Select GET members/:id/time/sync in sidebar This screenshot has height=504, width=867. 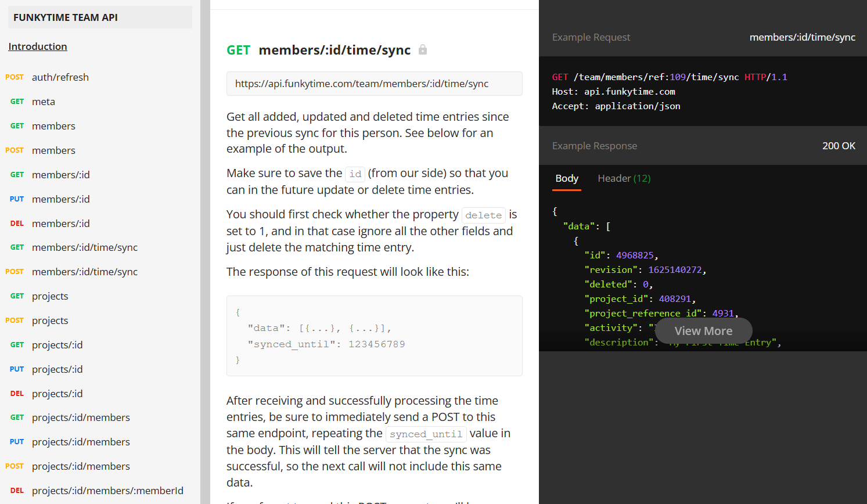coord(74,247)
